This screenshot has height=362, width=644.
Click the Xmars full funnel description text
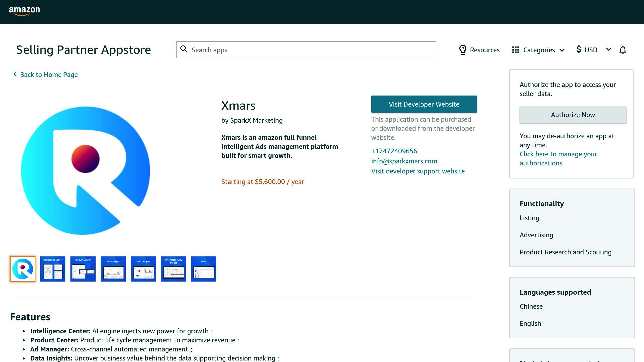pyautogui.click(x=280, y=147)
